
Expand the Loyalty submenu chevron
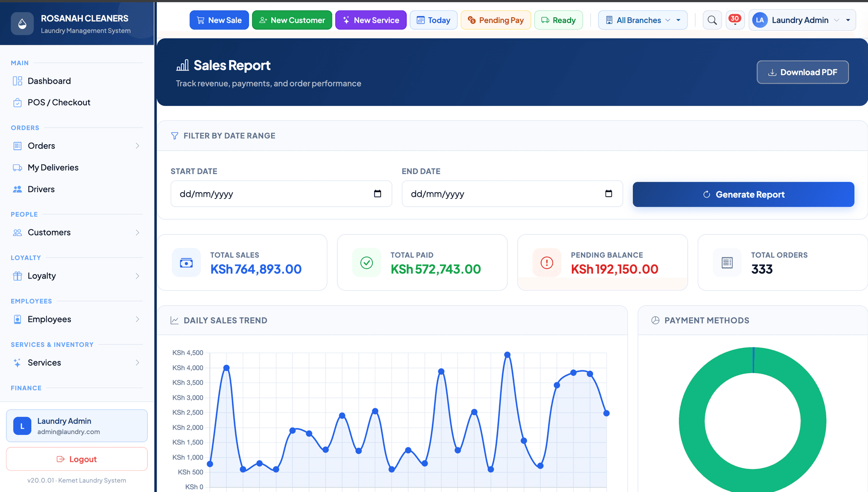tap(137, 276)
